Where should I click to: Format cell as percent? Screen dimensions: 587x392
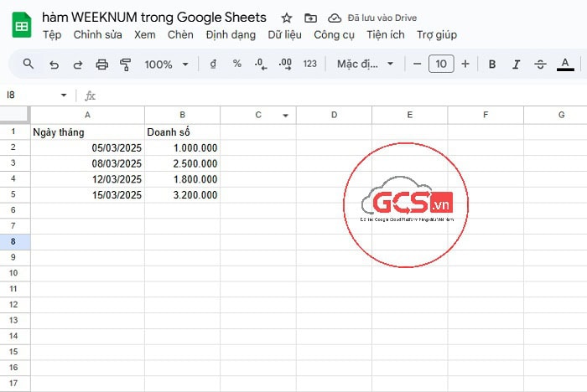tap(237, 64)
